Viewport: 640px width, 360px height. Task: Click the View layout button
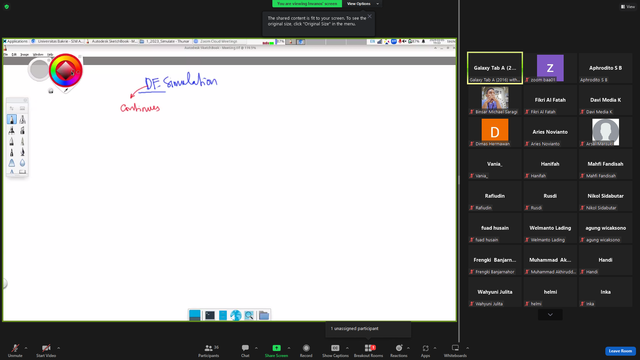click(x=628, y=7)
